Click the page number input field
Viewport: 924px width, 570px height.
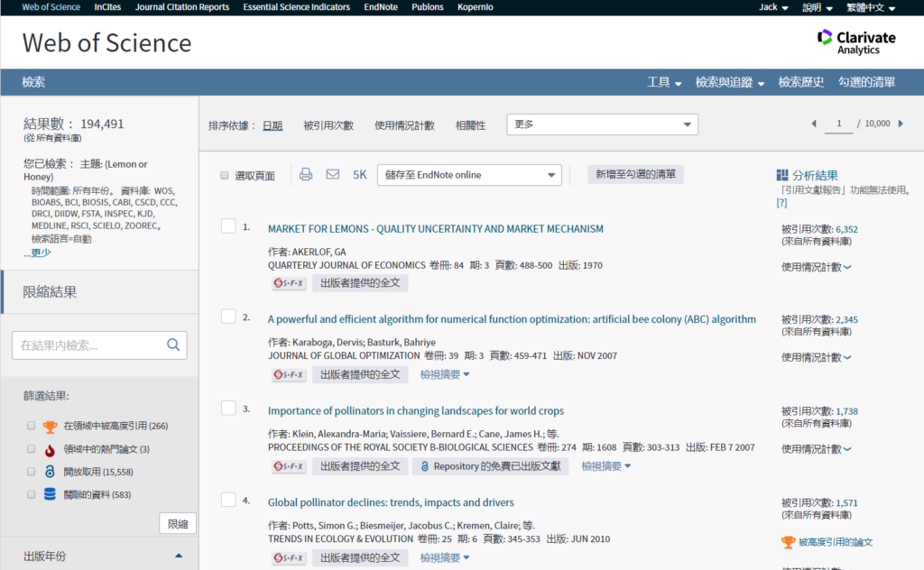tap(838, 124)
